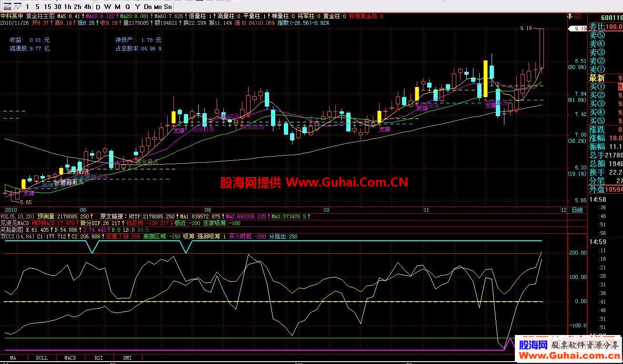Viewport: 623px width, 364px height.
Task: Select the quarterly Q period
Action: coord(128,7)
